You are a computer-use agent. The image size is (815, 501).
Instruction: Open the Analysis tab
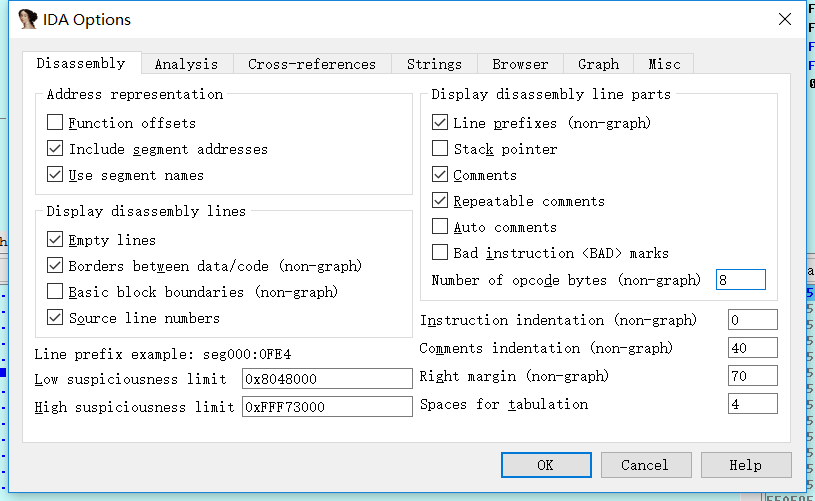186,64
